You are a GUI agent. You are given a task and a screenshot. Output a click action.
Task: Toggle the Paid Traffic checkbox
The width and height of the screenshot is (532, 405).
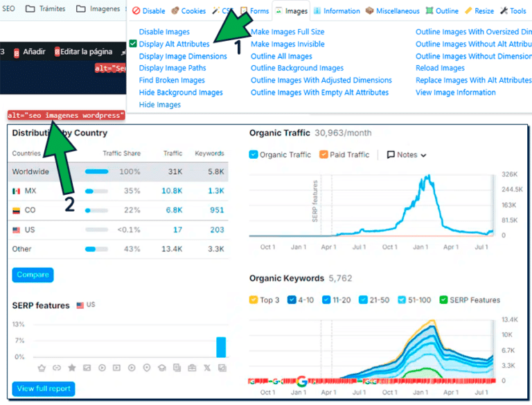pyautogui.click(x=324, y=155)
